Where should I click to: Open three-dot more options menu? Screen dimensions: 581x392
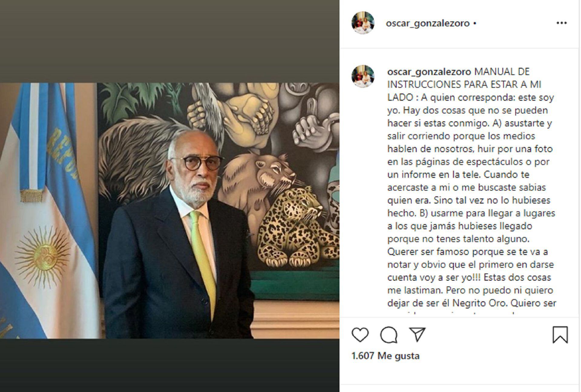click(561, 23)
